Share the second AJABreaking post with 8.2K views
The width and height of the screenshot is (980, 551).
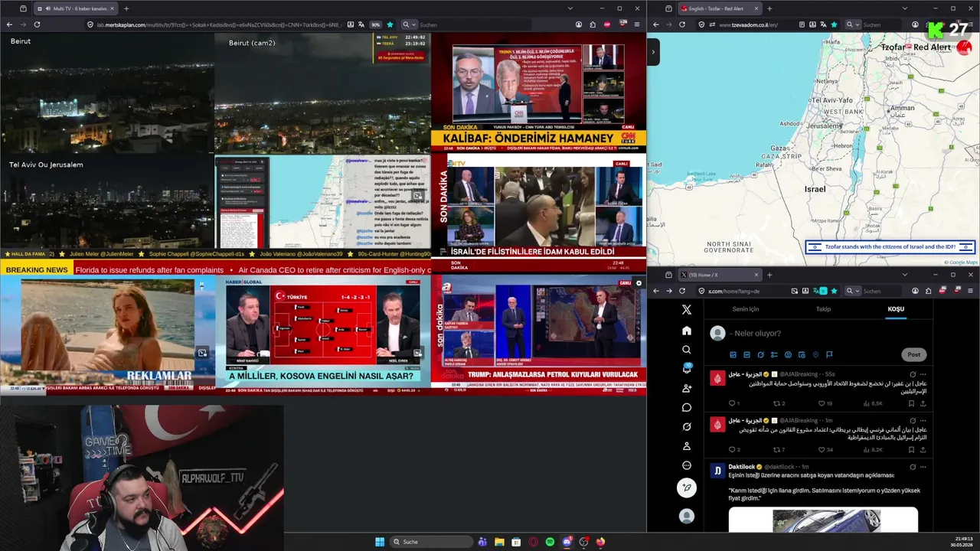coord(923,449)
